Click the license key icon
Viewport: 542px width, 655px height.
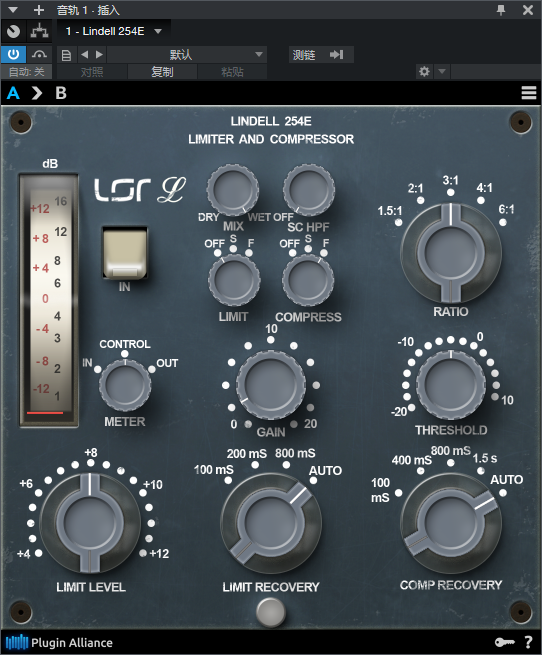click(x=504, y=642)
